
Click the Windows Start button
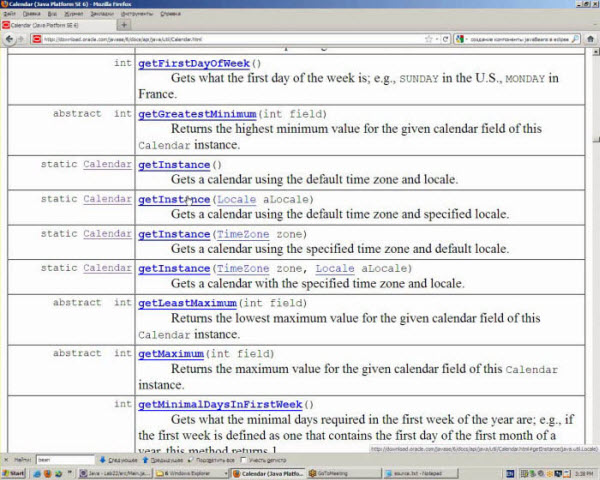[x=15, y=472]
